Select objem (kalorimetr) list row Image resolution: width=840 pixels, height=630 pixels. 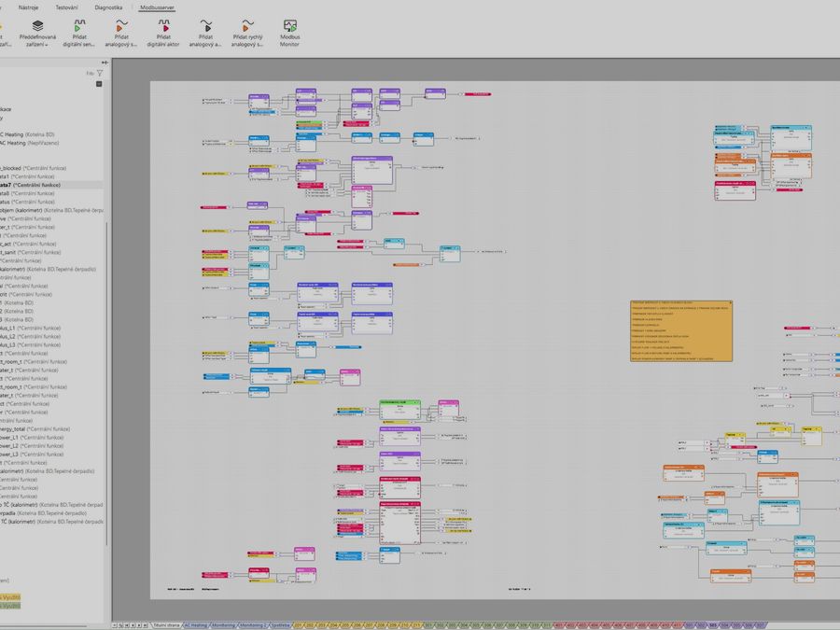(51, 211)
